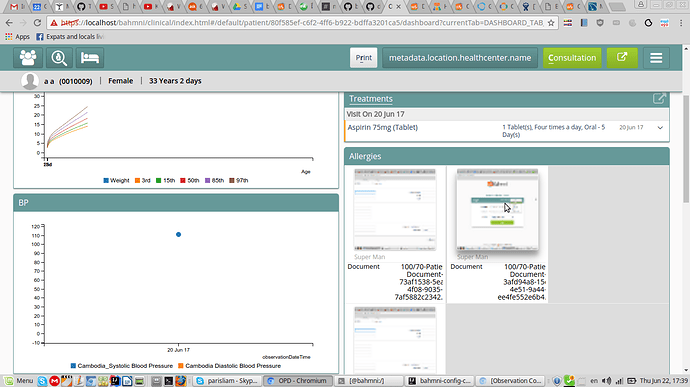Expand the Aspirin 75mg treatment row chevron
This screenshot has height=387, width=690.
coord(660,128)
